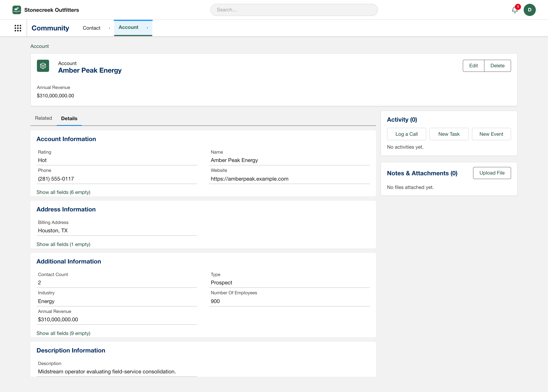
Task: Click the Type value Prospect
Action: [x=221, y=283]
